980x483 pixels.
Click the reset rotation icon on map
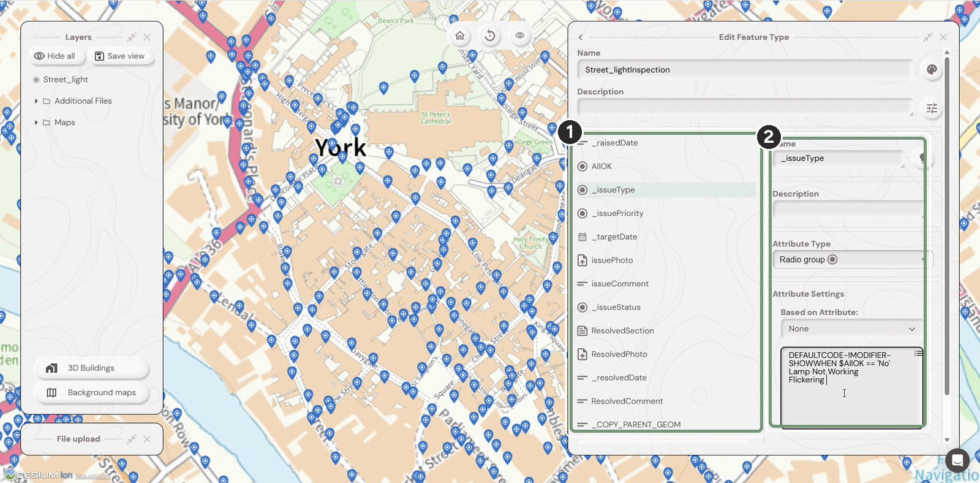point(490,36)
